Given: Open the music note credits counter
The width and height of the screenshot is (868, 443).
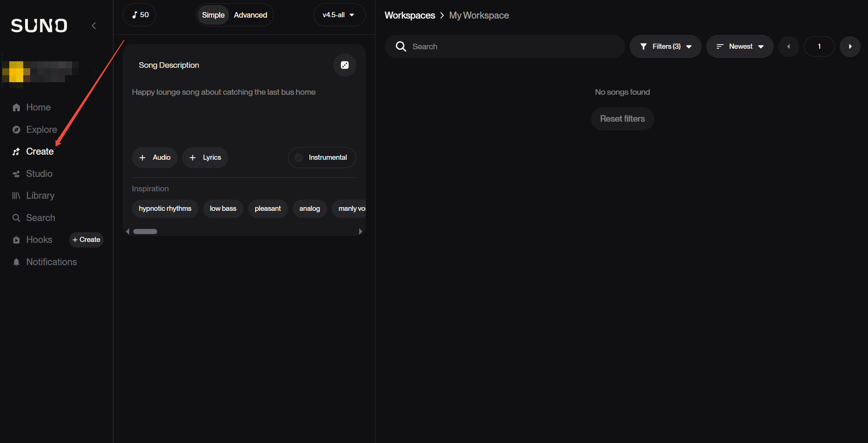Looking at the screenshot, I should coord(139,15).
